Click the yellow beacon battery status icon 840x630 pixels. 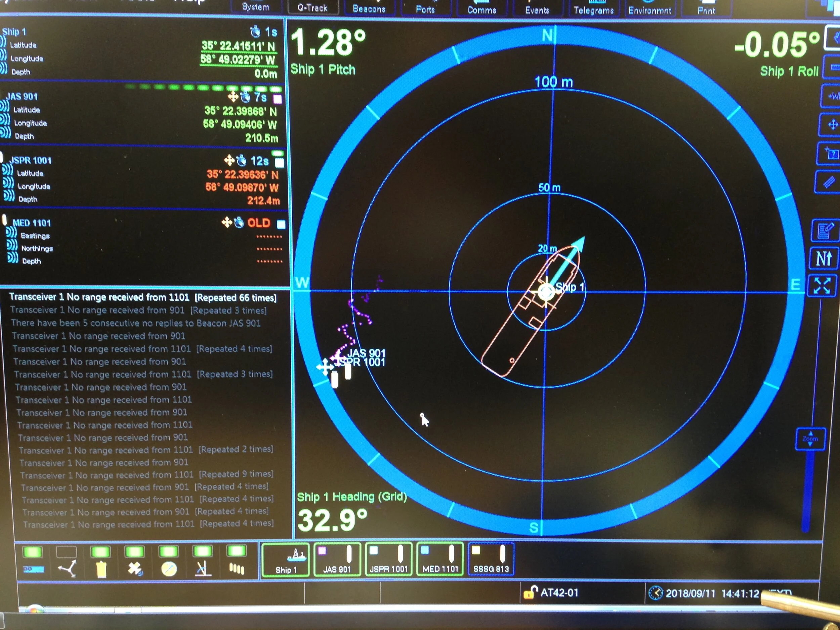pyautogui.click(x=101, y=569)
